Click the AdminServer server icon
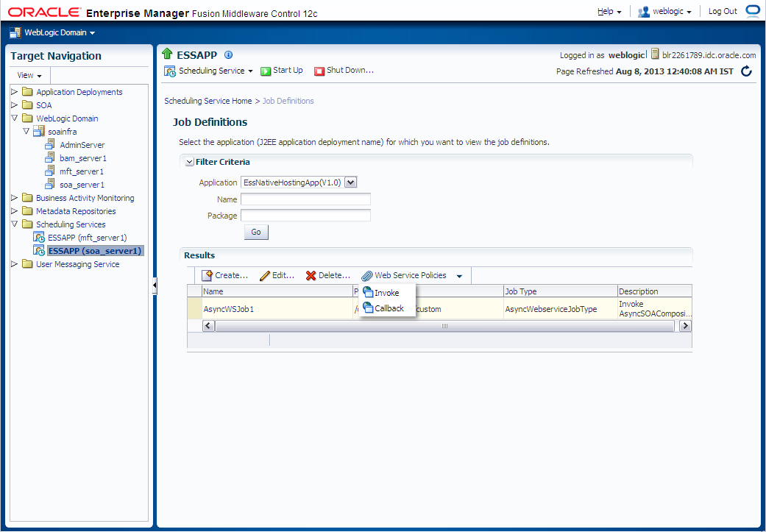Image resolution: width=766 pixels, height=532 pixels. [x=50, y=145]
